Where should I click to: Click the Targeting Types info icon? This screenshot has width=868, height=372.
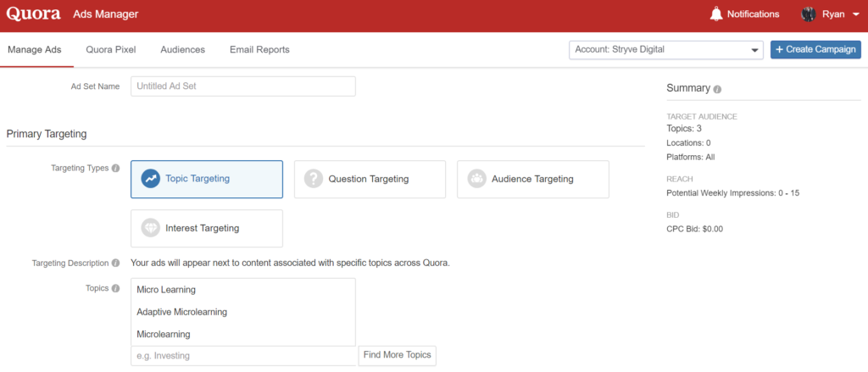point(115,169)
